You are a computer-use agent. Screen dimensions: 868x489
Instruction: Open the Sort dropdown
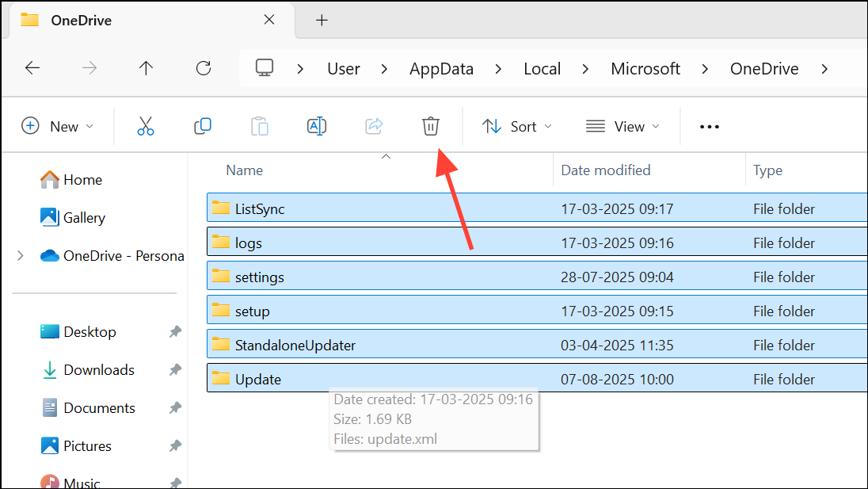pyautogui.click(x=516, y=126)
